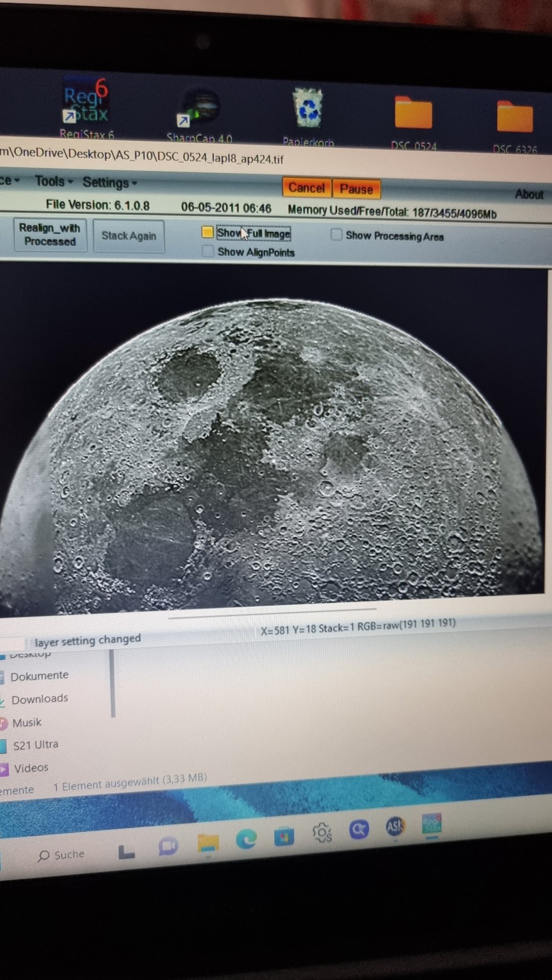Click the orange Pause button
This screenshot has width=552, height=980.
[356, 189]
